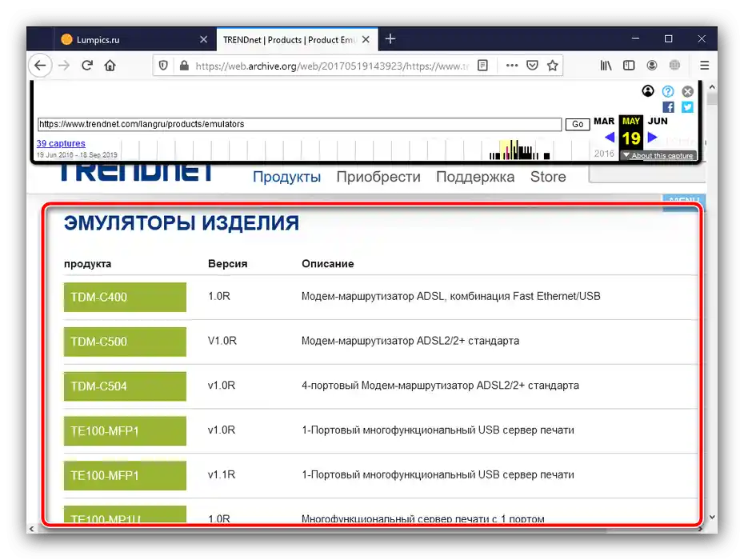Click the Описание column header

tap(328, 264)
